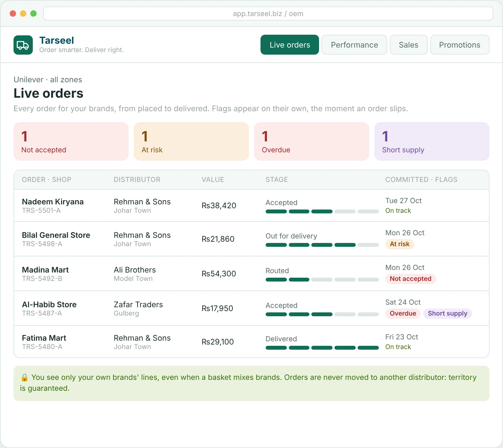Click order number TRS-5492-B
503x448 pixels.
coord(42,279)
